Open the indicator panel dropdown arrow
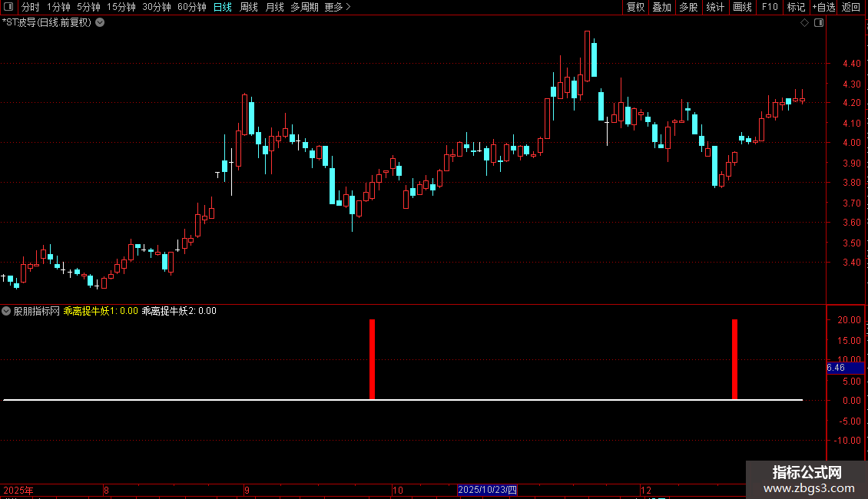868x499 pixels. click(x=6, y=311)
